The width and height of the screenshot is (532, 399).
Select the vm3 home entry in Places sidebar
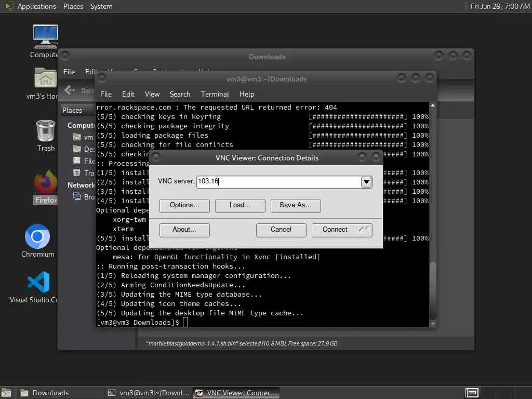84,137
